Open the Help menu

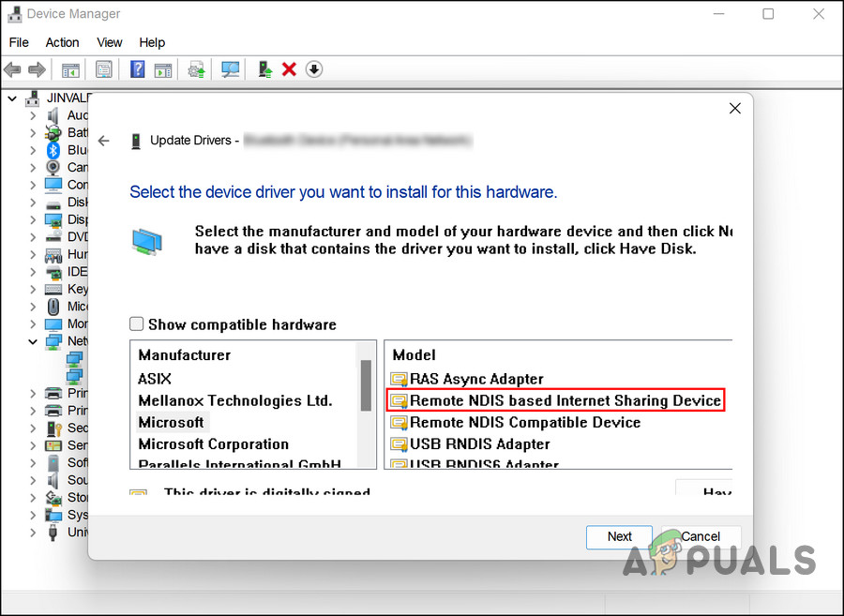pos(152,42)
